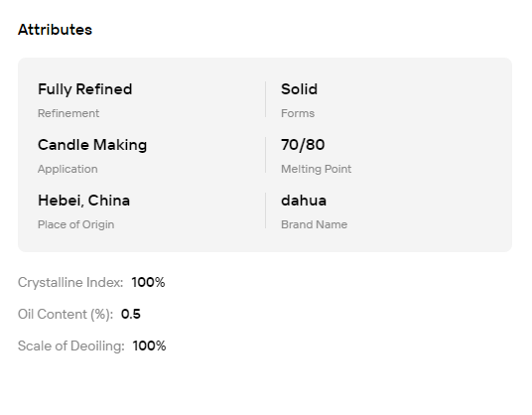
Task: Click the Forms label
Action: (298, 113)
